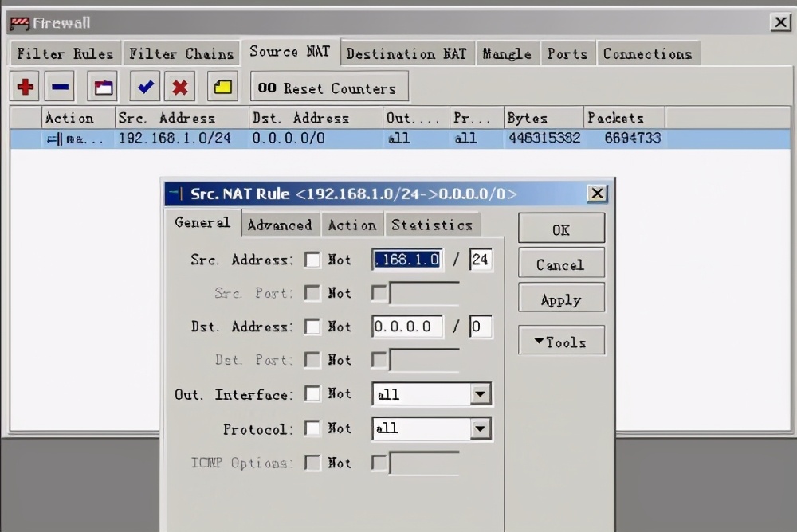Close the Src. NAT Rule dialog
Image resolution: width=797 pixels, height=532 pixels.
[x=597, y=194]
